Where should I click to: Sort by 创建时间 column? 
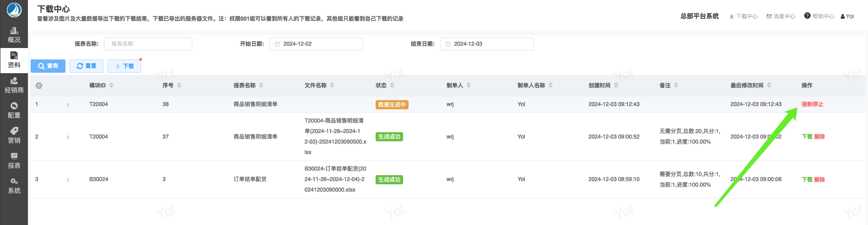click(616, 86)
